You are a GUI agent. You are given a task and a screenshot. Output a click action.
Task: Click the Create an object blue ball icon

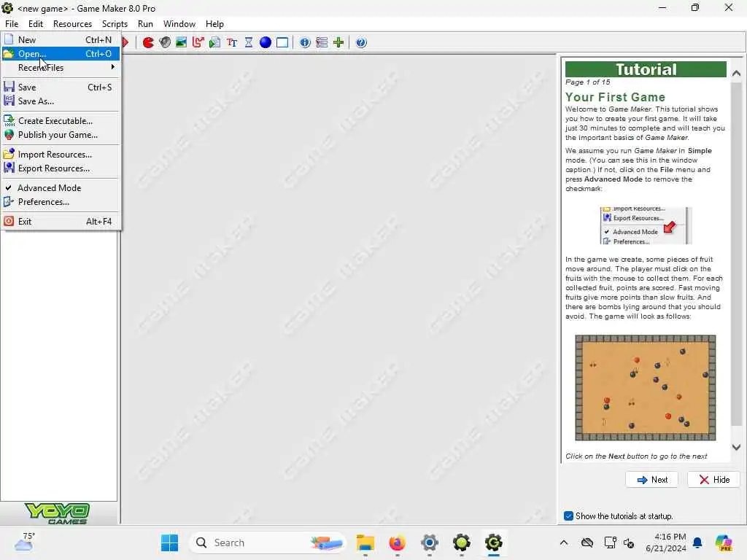pos(266,43)
